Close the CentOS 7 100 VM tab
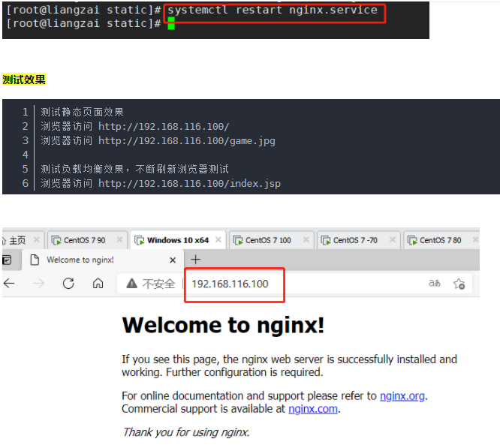 [306, 239]
